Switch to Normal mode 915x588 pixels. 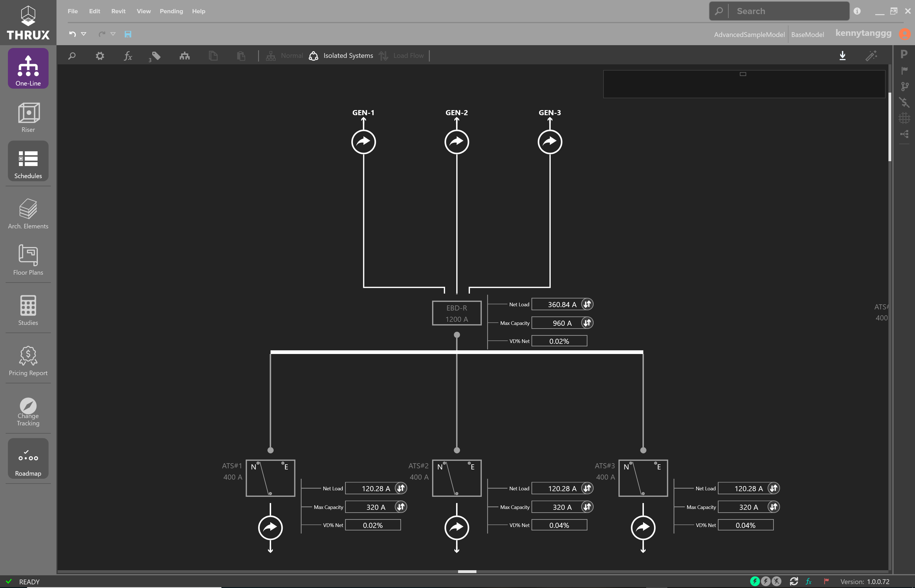pyautogui.click(x=284, y=56)
